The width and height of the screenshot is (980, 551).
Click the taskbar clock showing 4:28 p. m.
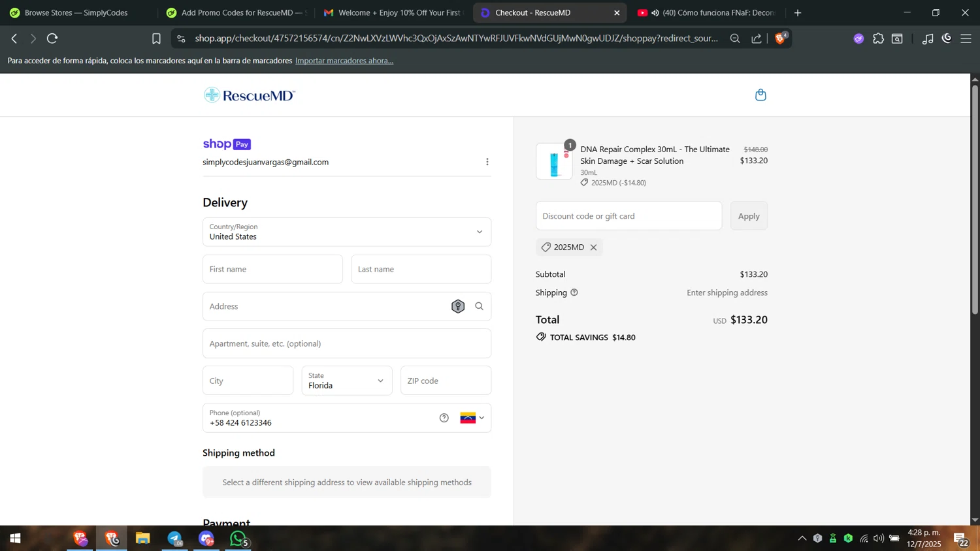point(924,539)
